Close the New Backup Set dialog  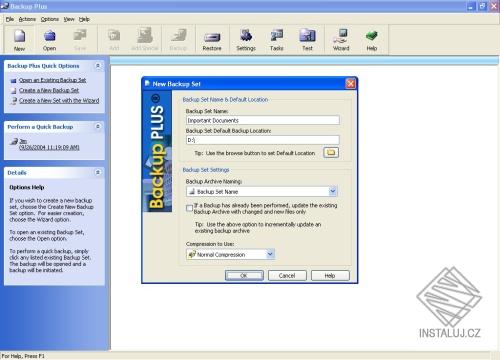click(351, 84)
